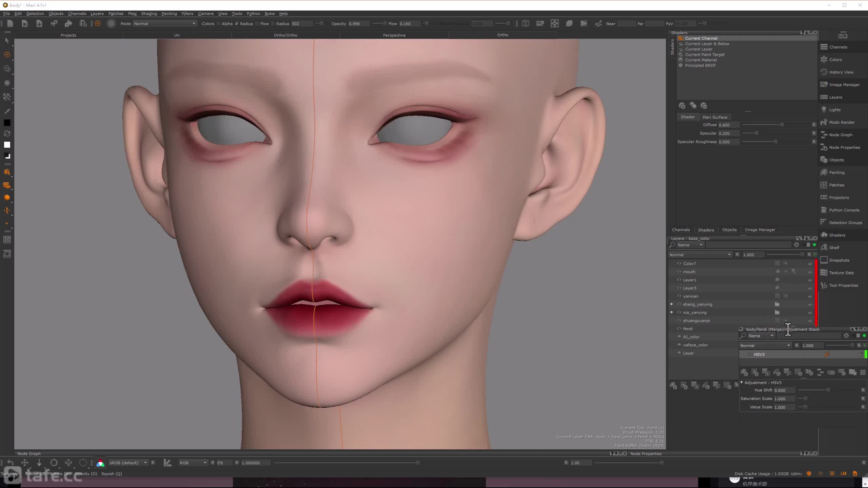
Task: Open the Channels palette icon
Action: coord(824,47)
